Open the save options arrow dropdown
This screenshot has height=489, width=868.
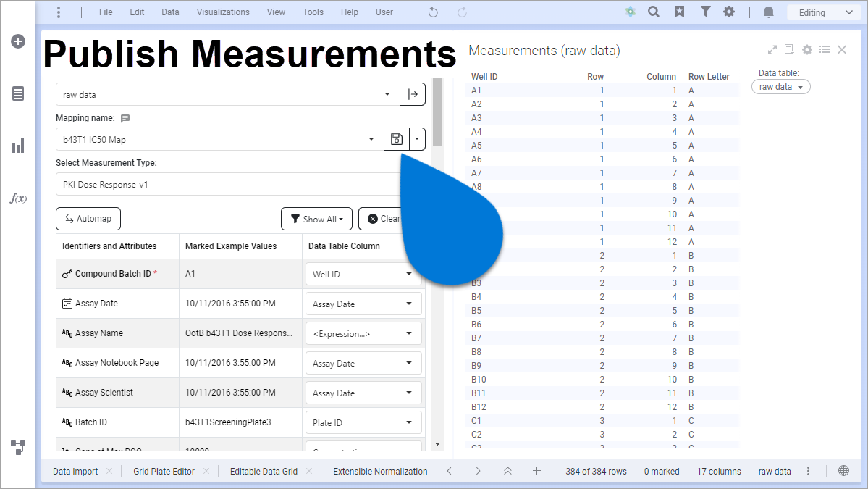[x=417, y=139]
